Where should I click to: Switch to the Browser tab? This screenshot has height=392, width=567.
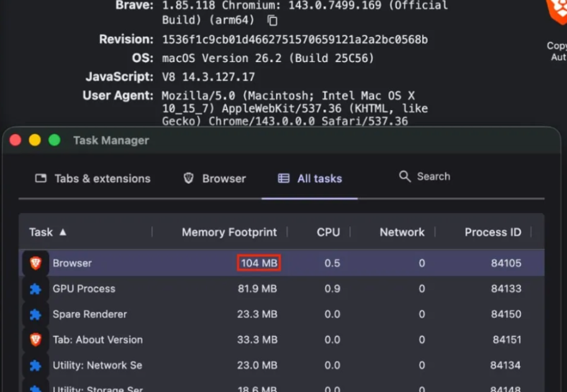pos(215,178)
